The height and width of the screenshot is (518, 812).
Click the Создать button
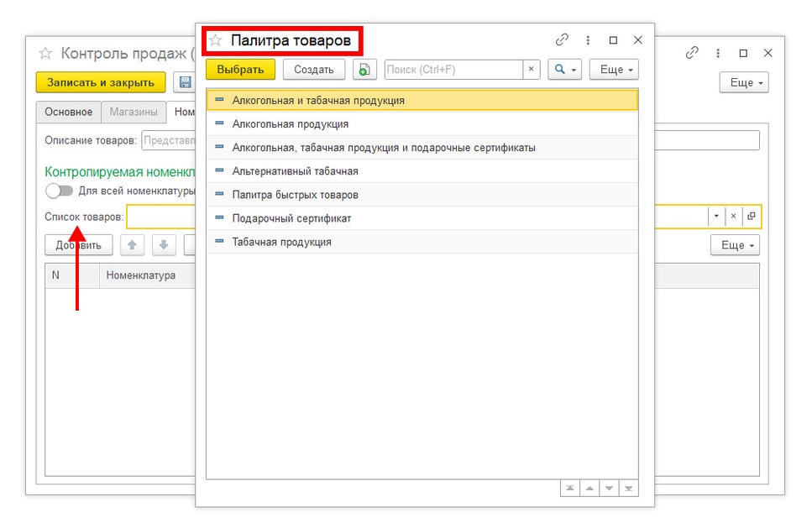click(314, 70)
